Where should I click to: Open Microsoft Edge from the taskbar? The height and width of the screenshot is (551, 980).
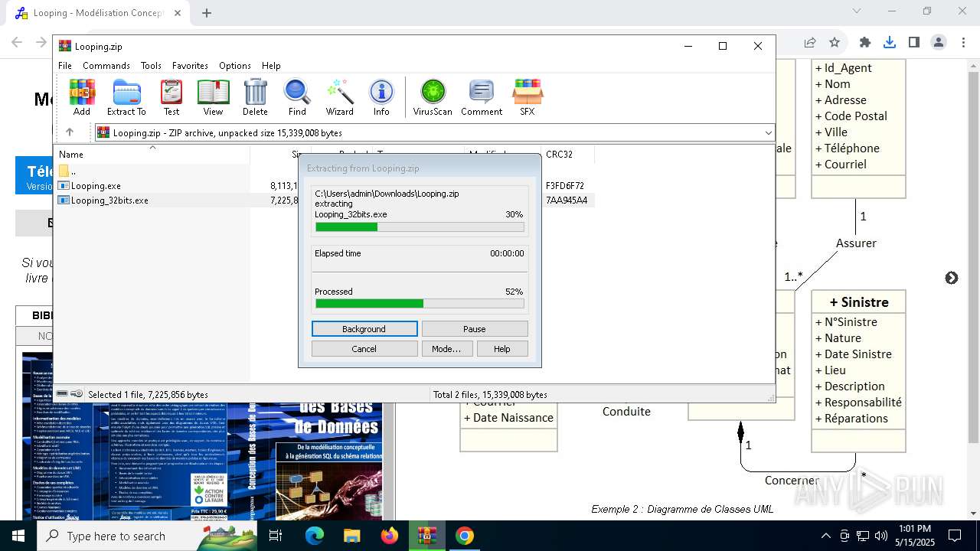point(315,536)
